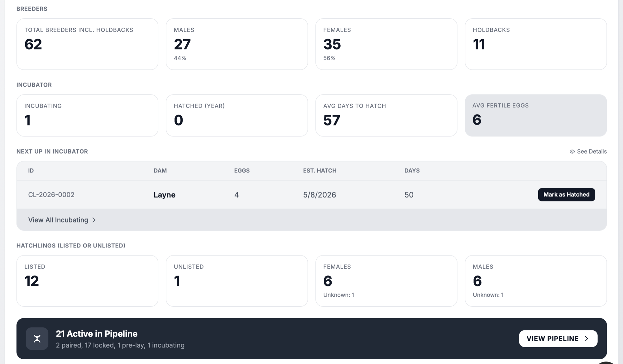Open the Males breeders card showing 27

click(x=237, y=44)
